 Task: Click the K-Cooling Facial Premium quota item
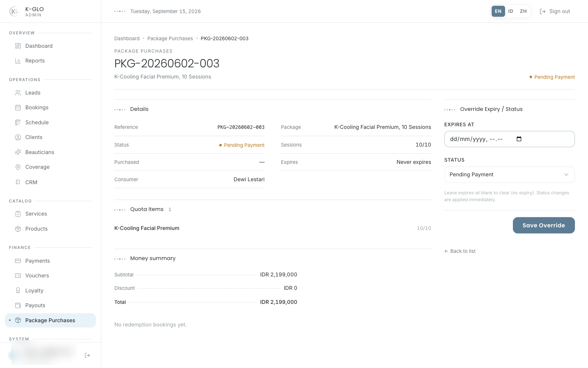[x=147, y=228]
